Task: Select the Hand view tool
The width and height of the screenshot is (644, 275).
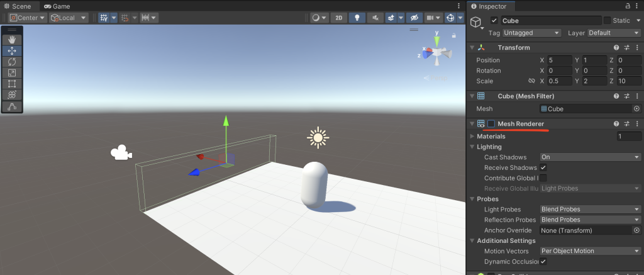Action: click(12, 40)
